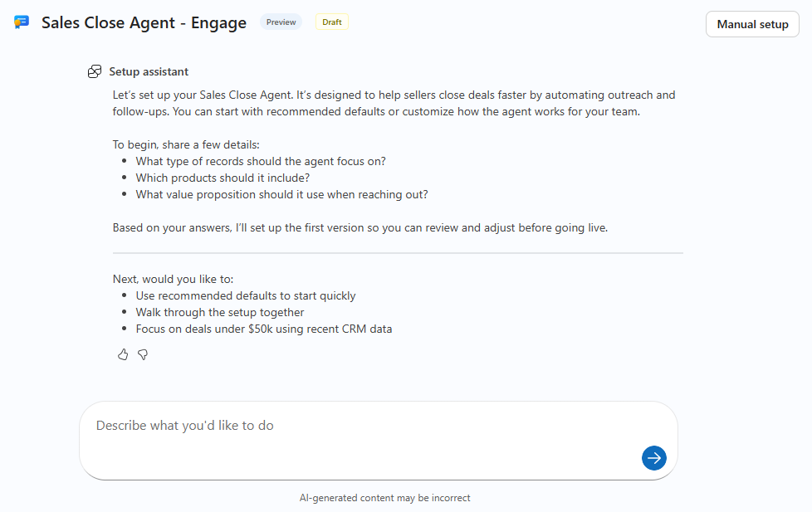812x512 pixels.
Task: Select 'Focus on deals under $50k' suggestion
Action: point(264,329)
